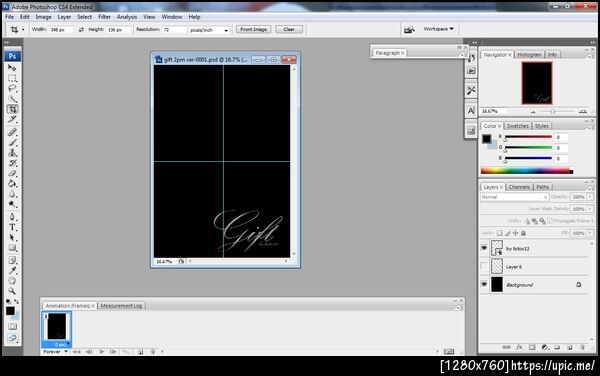This screenshot has height=376, width=600.
Task: Click the Clear button
Action: click(289, 29)
